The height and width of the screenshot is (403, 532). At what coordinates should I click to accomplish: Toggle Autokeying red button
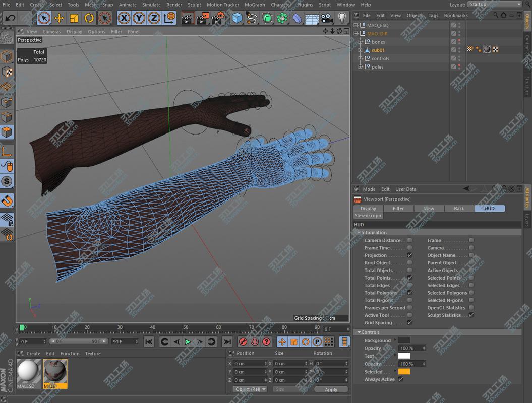click(255, 342)
